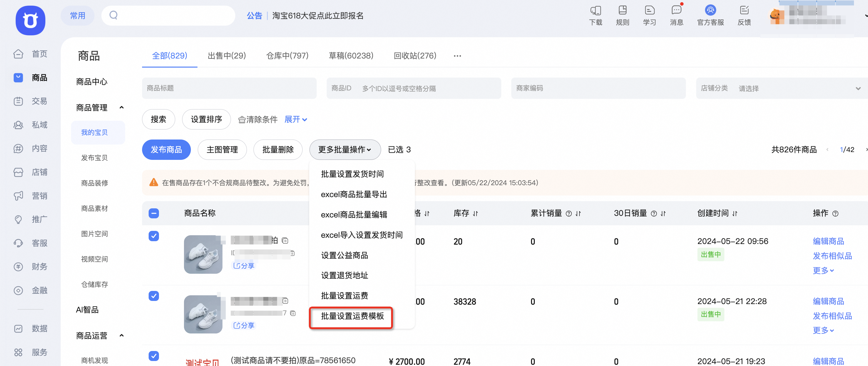
Task: Open 服务 in the sidebar
Action: tap(30, 352)
